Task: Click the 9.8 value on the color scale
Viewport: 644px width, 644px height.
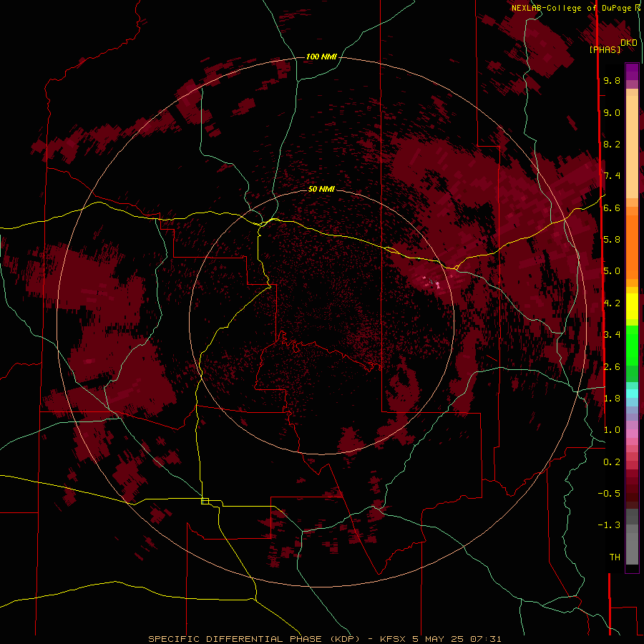Action: pyautogui.click(x=612, y=80)
